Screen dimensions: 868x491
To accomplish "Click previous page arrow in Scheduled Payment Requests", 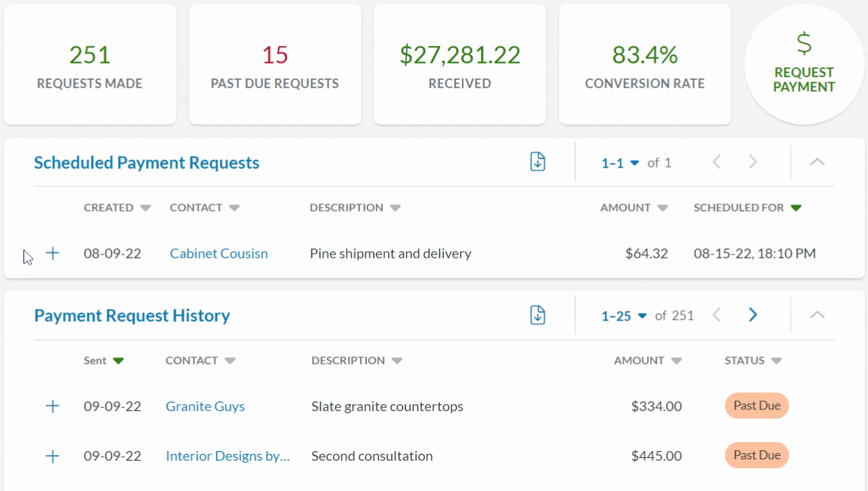I will click(717, 161).
